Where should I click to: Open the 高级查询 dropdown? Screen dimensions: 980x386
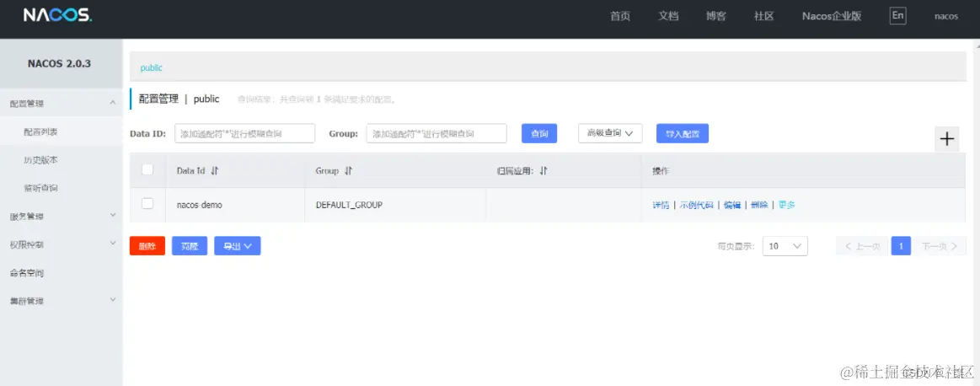(x=611, y=133)
